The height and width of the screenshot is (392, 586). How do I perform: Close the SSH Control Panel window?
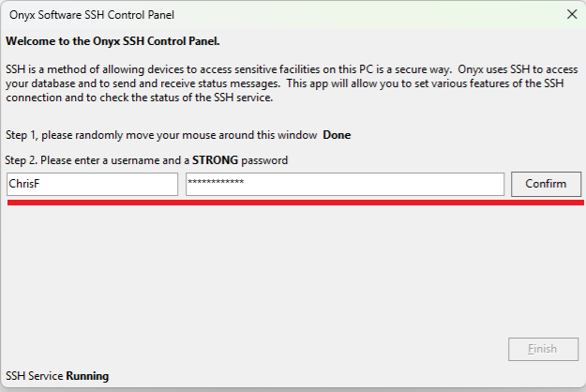pyautogui.click(x=572, y=14)
